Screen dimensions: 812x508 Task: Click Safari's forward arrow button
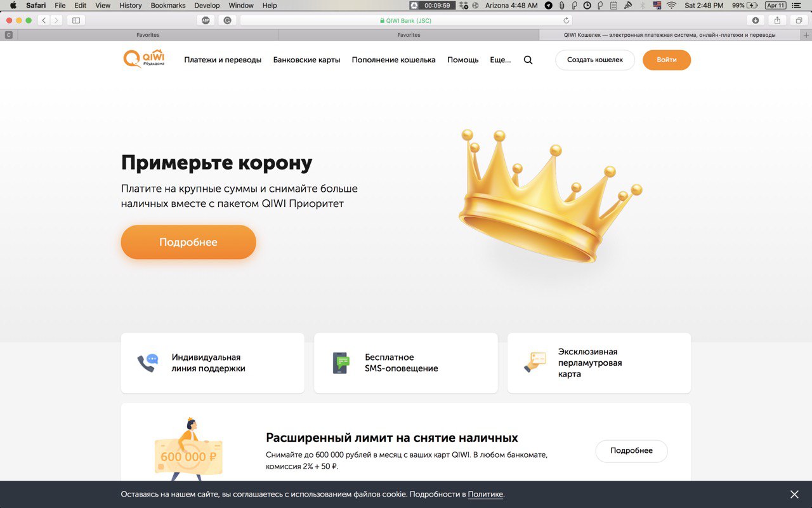point(56,20)
